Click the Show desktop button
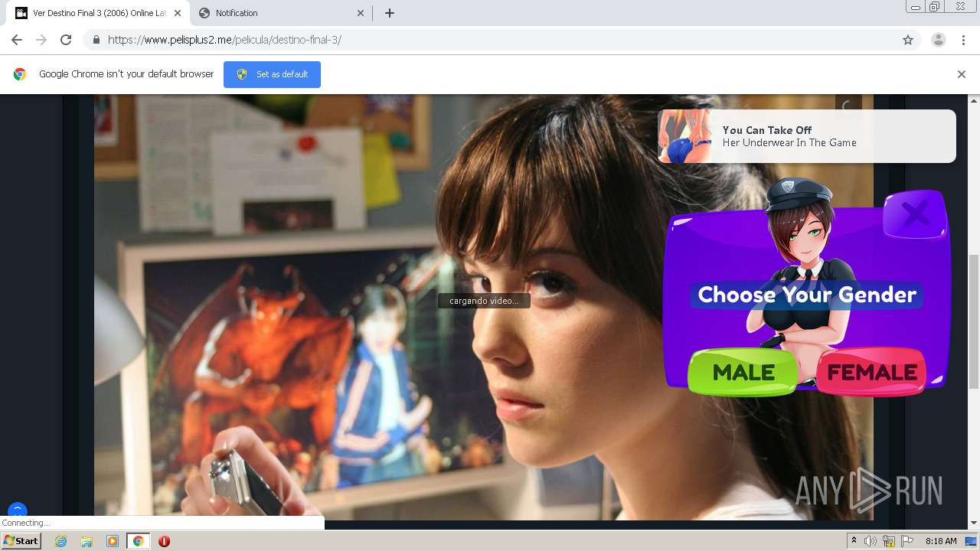 click(972, 541)
